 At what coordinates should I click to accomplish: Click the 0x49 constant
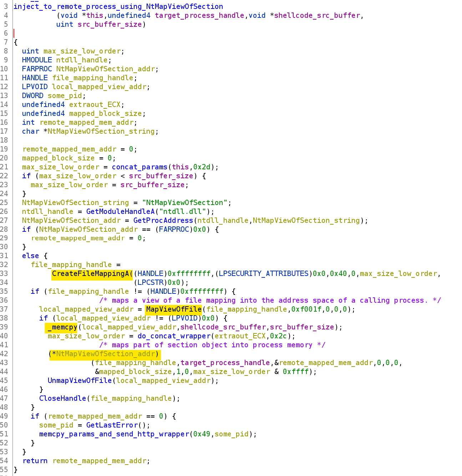pos(202,434)
